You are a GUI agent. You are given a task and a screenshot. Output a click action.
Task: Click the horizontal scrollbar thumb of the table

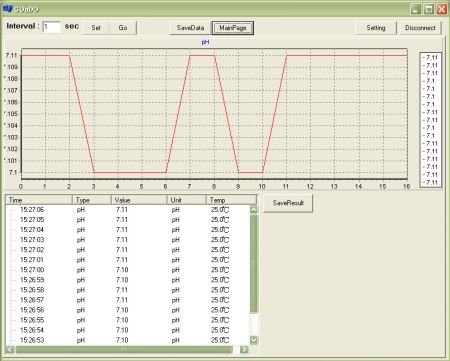[x=124, y=349]
